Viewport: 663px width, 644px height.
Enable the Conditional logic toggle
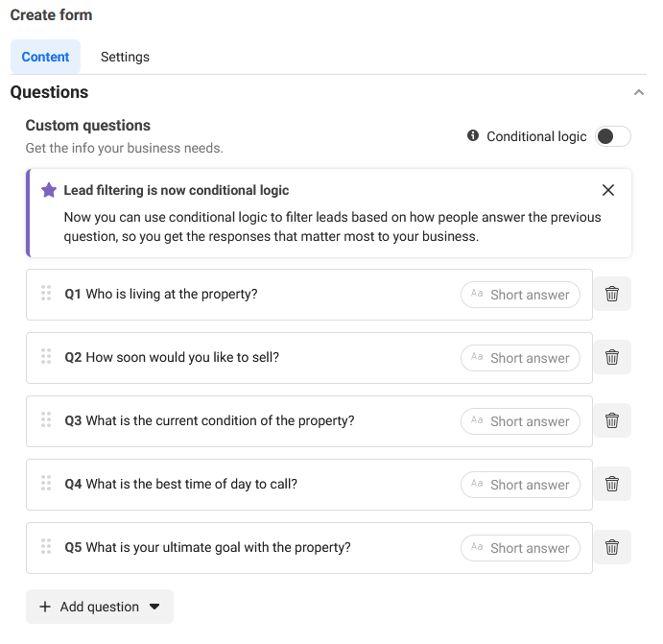point(613,136)
